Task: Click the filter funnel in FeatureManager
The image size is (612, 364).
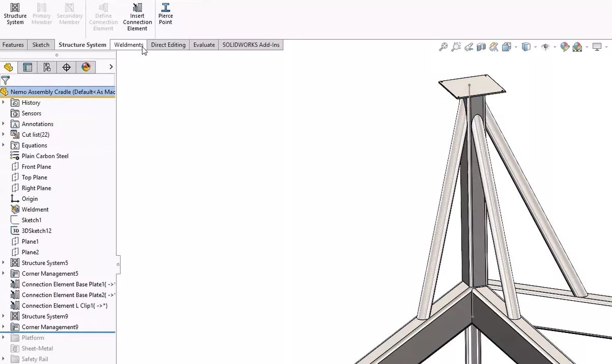Action: [x=6, y=80]
